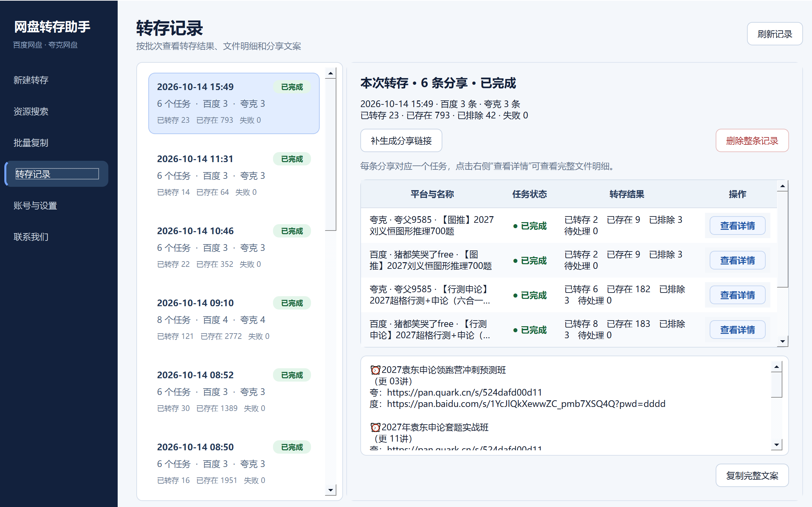Select 转存记录 sidebar item
Image resolution: width=812 pixels, height=507 pixels.
[x=56, y=174]
